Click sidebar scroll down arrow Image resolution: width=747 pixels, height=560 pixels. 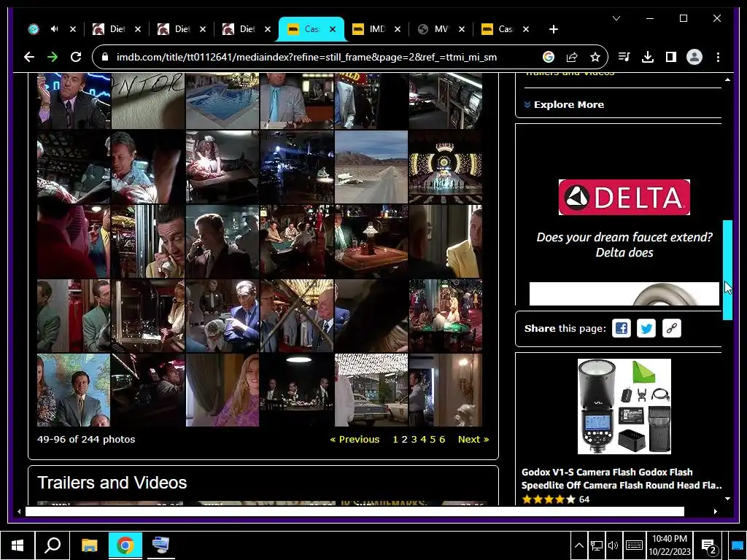click(727, 499)
